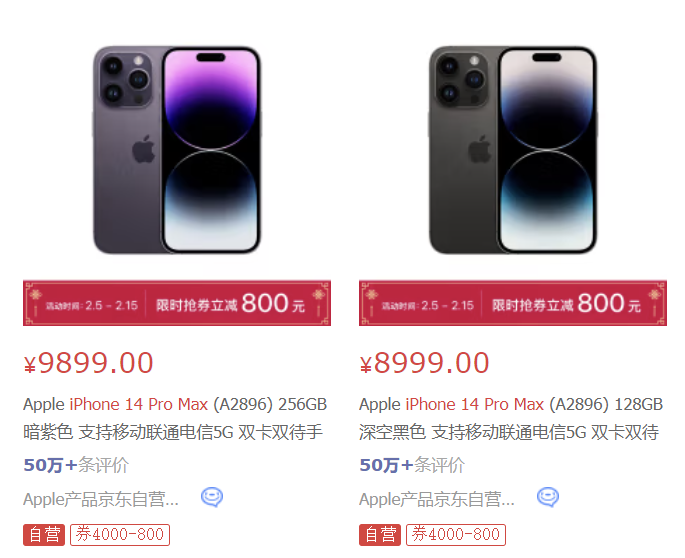Image resolution: width=685 pixels, height=558 pixels.
Task: View 50万+条评价 reviews for 256GB model
Action: [x=76, y=465]
